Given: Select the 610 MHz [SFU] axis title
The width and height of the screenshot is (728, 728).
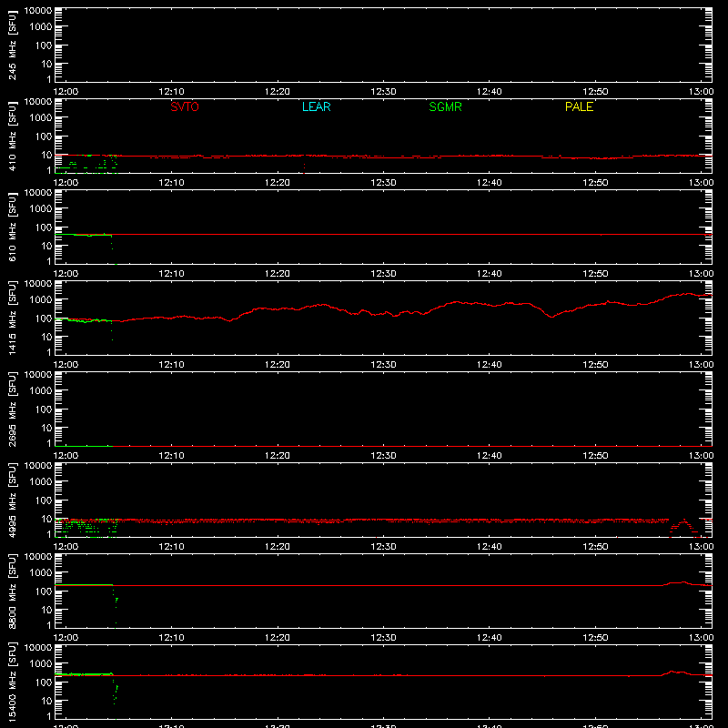Looking at the screenshot, I should (12, 227).
